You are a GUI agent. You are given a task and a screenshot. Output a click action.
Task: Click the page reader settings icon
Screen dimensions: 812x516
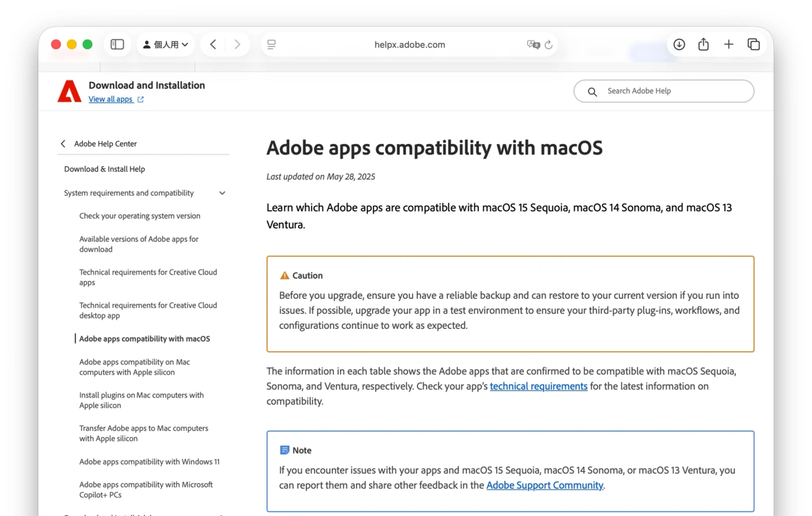pos(271,44)
